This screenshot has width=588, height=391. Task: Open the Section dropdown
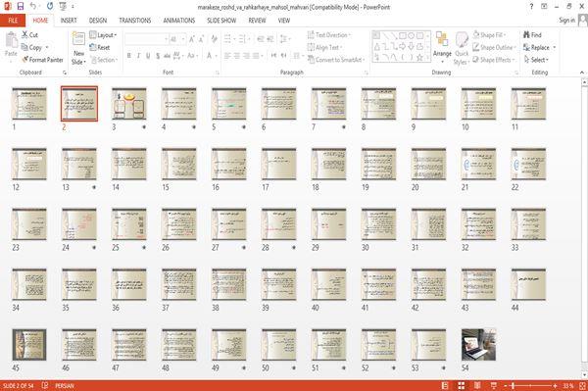click(103, 60)
